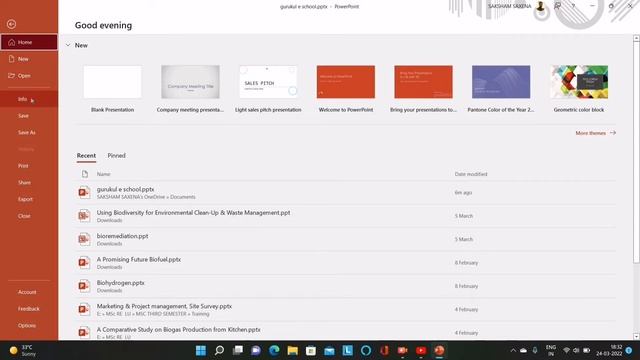Screen dimensions: 640x360
Task: Open the Office app on taskbar
Action: 384,350
